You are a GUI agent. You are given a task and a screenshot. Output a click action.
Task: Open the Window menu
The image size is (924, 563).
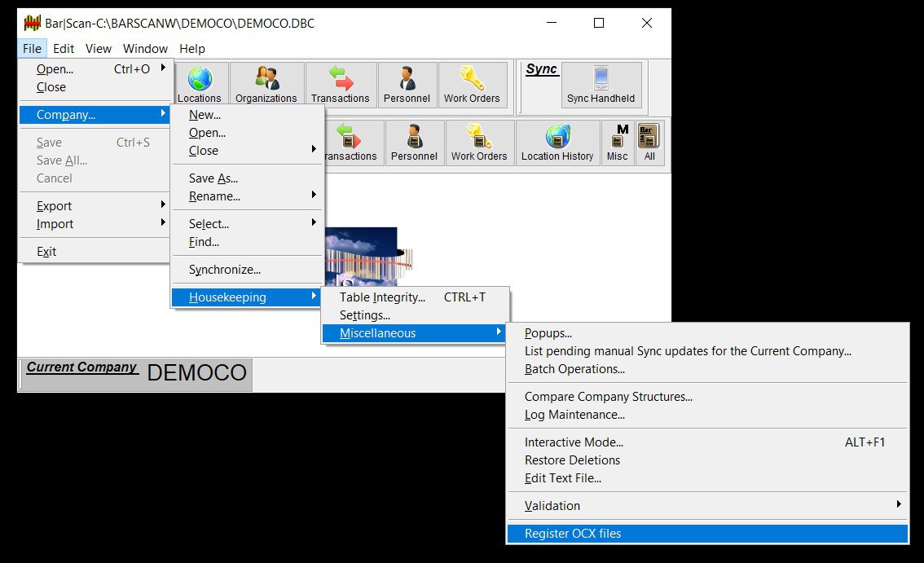pyautogui.click(x=145, y=48)
